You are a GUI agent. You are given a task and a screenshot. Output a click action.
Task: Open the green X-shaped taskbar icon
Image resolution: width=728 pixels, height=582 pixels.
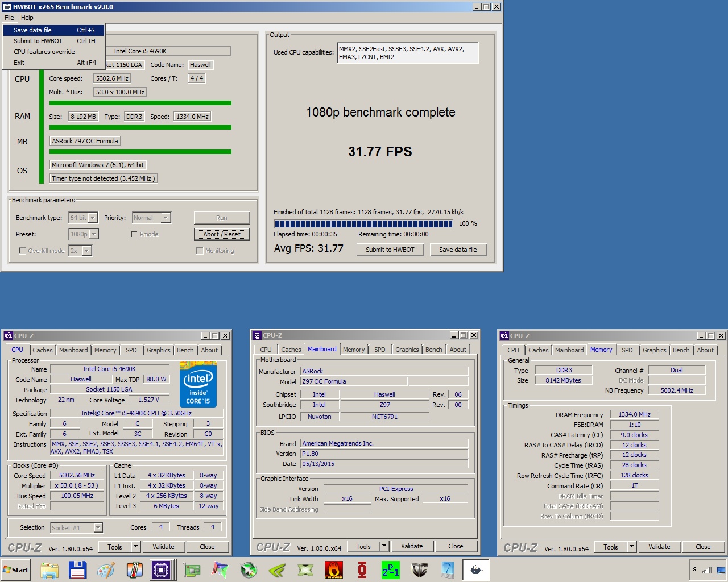(x=305, y=569)
